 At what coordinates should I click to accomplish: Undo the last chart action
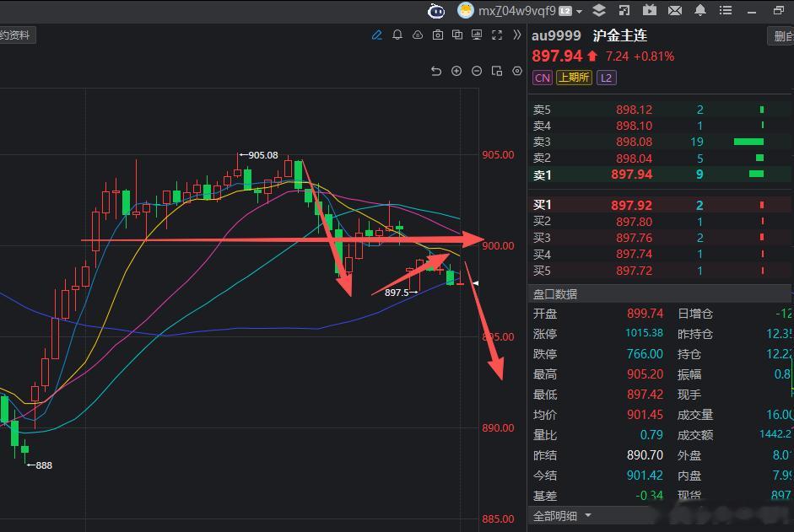click(436, 71)
